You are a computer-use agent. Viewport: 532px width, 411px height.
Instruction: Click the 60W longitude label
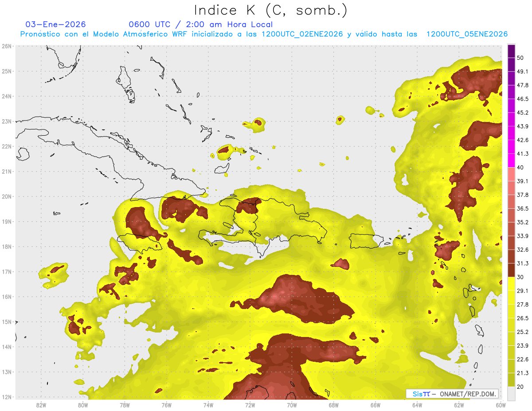(x=501, y=405)
